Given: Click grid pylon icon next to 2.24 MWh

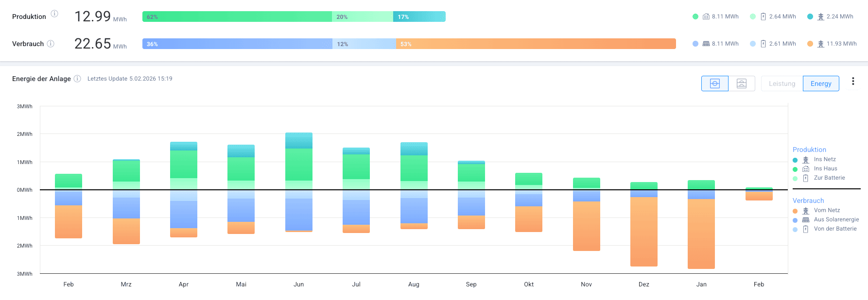Looking at the screenshot, I should click(820, 17).
